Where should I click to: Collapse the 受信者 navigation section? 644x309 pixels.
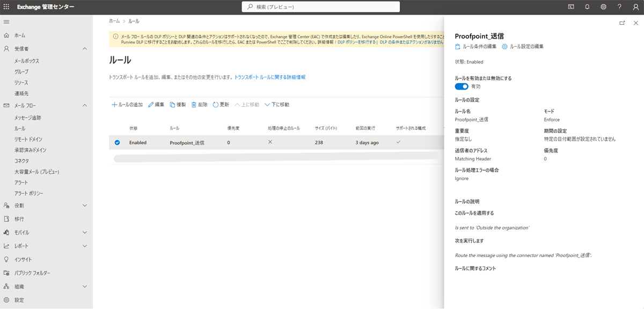(85, 49)
